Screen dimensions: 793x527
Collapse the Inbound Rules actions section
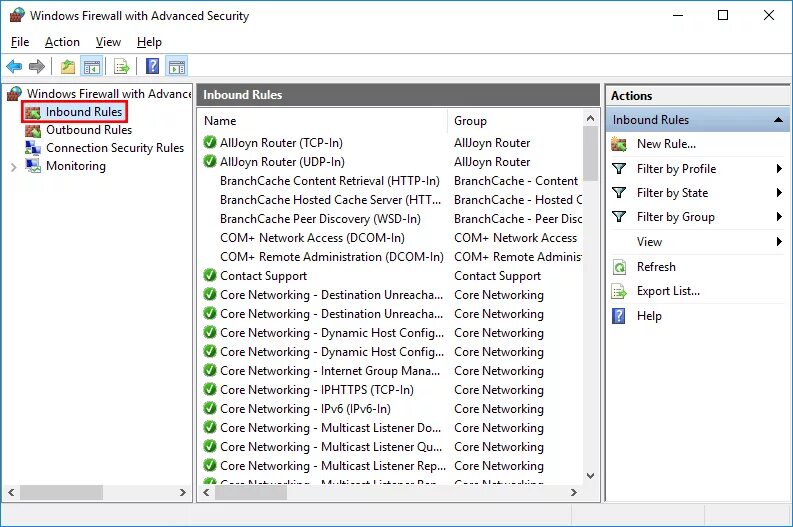[x=778, y=120]
